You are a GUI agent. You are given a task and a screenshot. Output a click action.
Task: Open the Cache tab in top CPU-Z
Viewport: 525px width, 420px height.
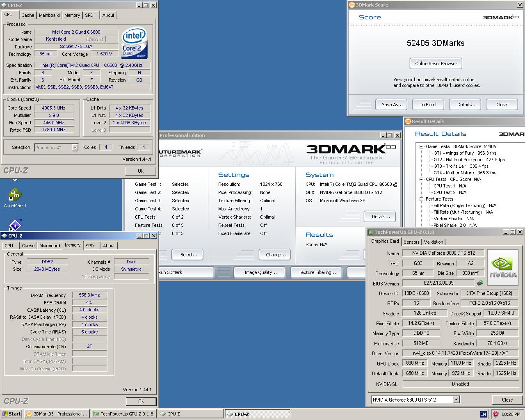click(x=28, y=15)
